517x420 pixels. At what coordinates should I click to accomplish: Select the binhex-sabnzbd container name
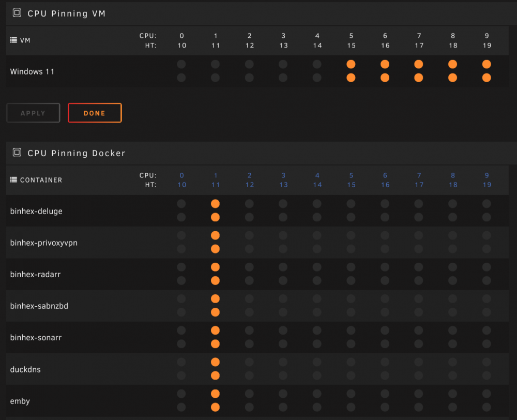tap(39, 306)
